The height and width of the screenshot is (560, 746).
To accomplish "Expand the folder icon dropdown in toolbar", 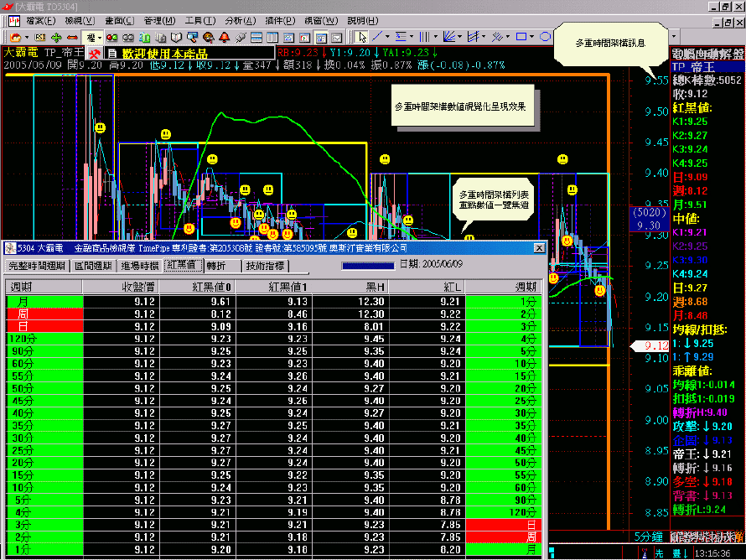I will click(x=27, y=37).
